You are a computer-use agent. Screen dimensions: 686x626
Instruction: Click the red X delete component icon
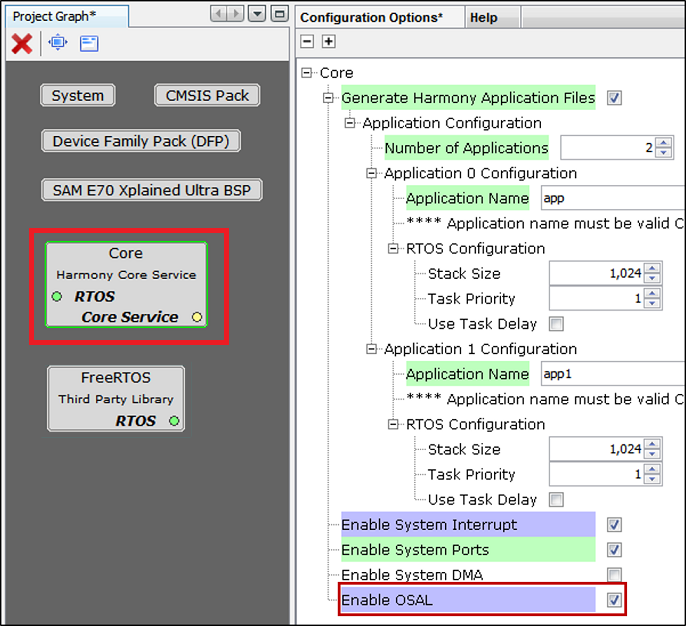[x=21, y=44]
